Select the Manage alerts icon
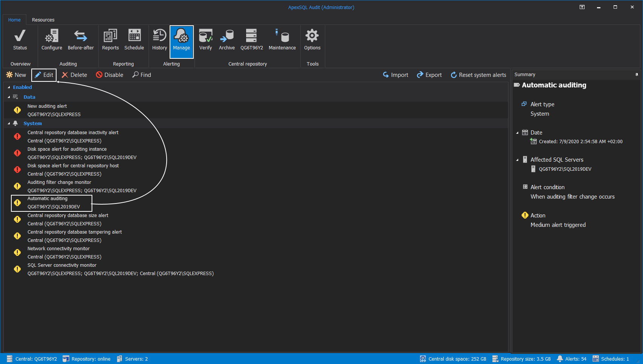Viewport: 643px width, 364px height. [182, 41]
